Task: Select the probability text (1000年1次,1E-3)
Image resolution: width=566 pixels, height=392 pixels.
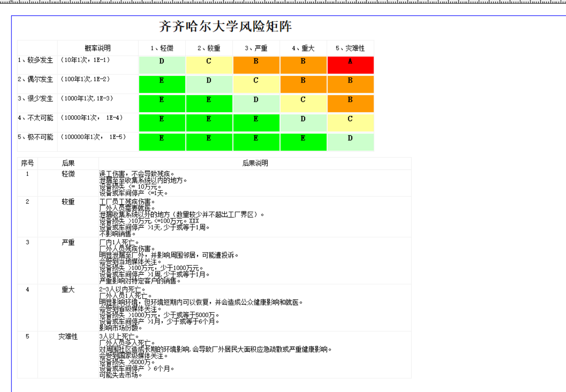Action: [87, 98]
